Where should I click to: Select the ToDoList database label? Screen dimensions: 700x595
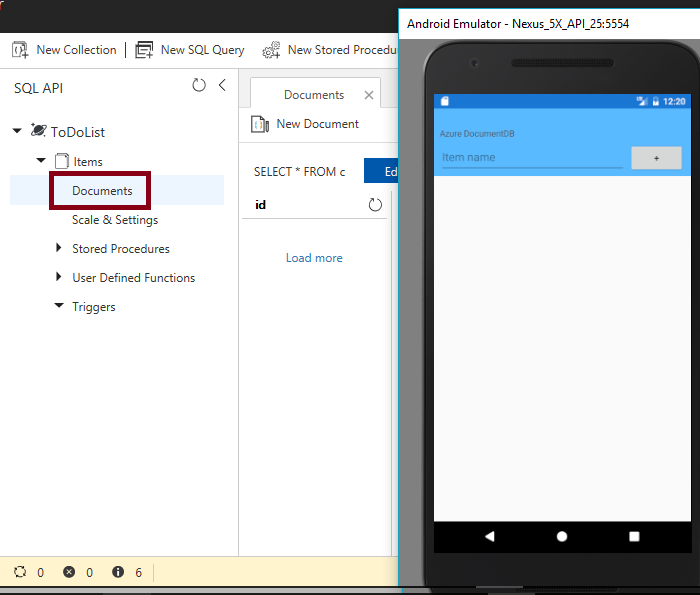click(x=78, y=133)
